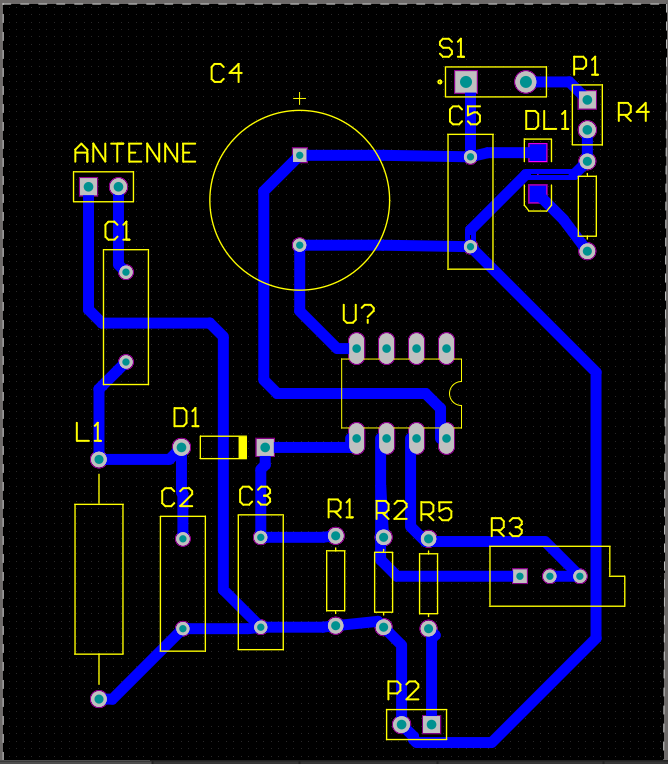The height and width of the screenshot is (764, 668).
Task: Click the square pad of switch S1
Action: point(466,82)
